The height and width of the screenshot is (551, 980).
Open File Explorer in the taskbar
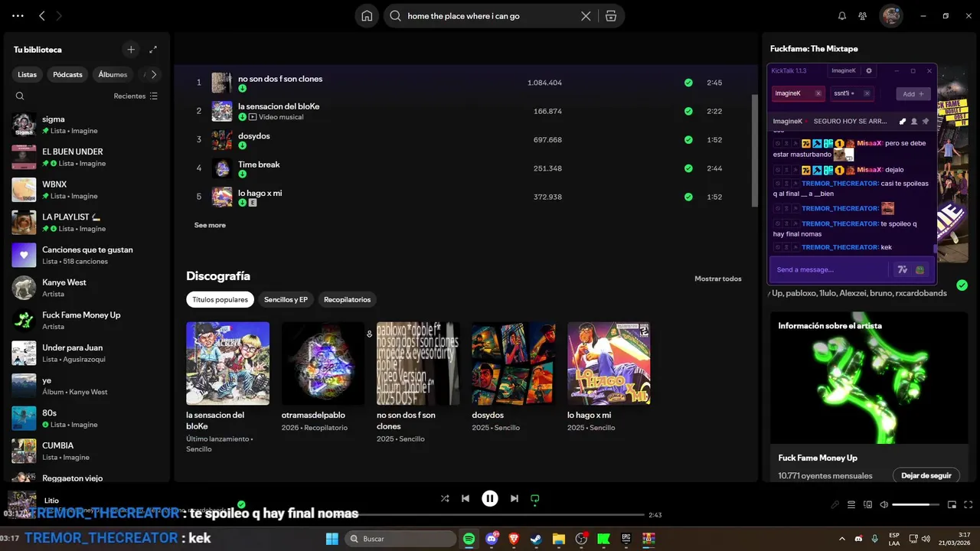click(558, 539)
